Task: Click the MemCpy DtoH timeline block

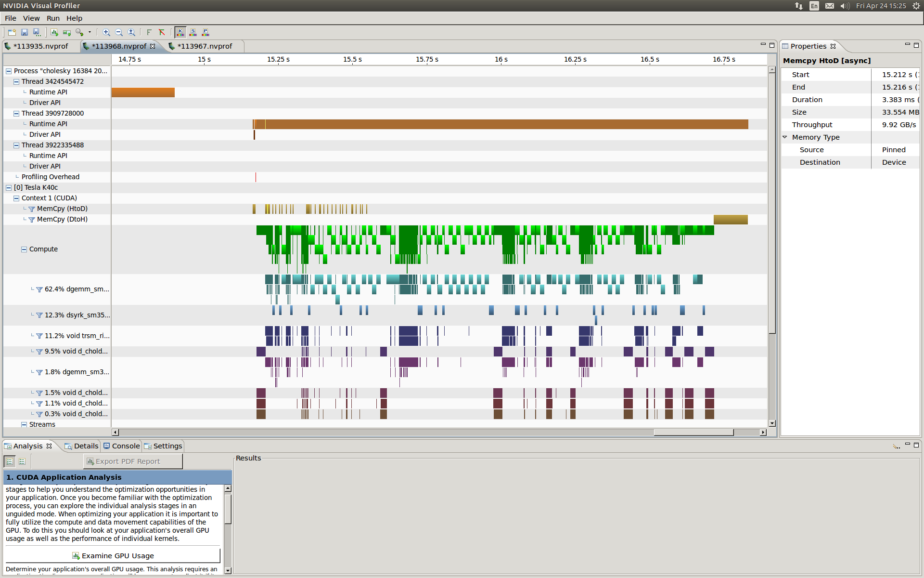Action: point(730,220)
